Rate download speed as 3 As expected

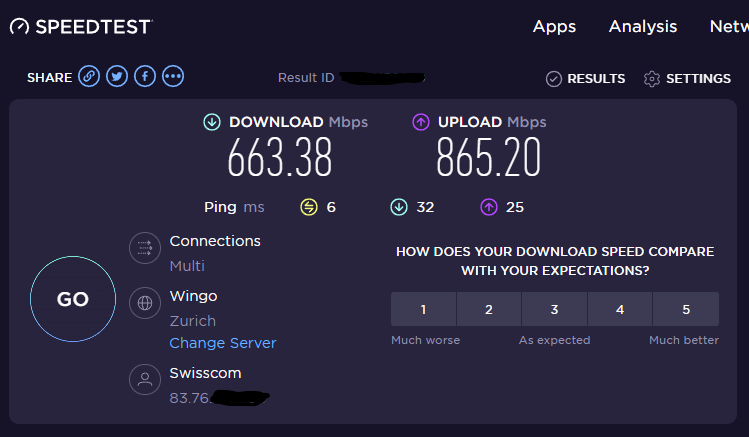tap(554, 309)
